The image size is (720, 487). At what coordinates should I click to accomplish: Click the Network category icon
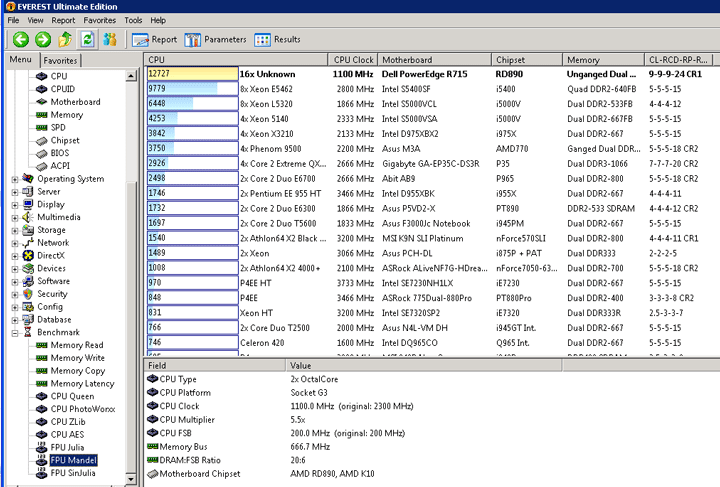(28, 243)
